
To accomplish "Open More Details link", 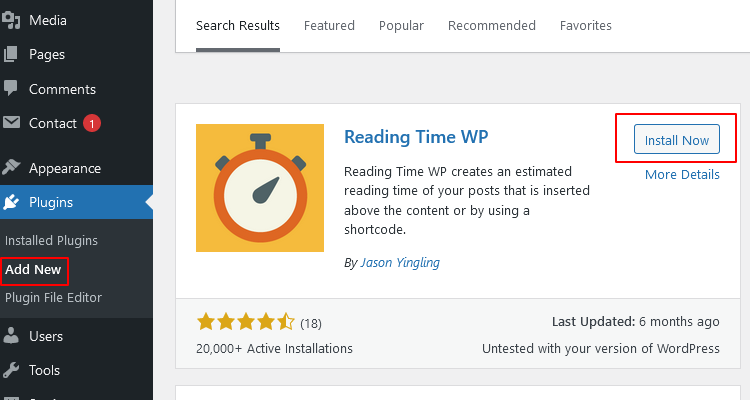I will pyautogui.click(x=682, y=174).
